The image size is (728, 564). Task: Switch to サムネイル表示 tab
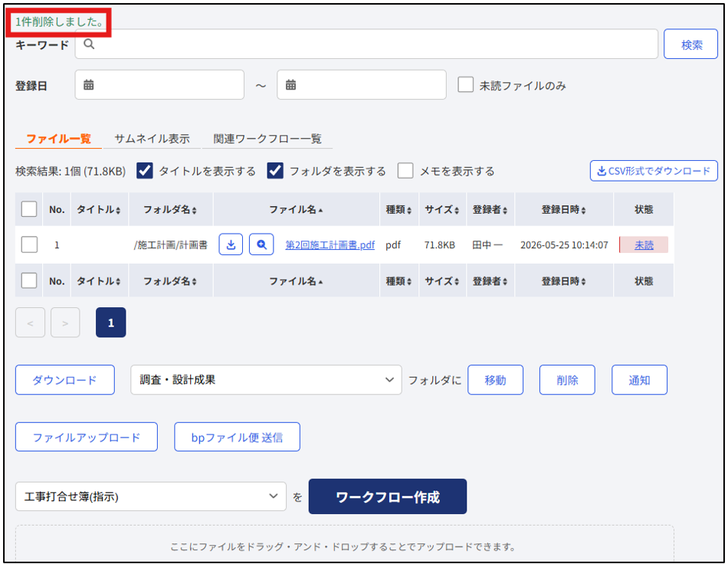coord(152,139)
